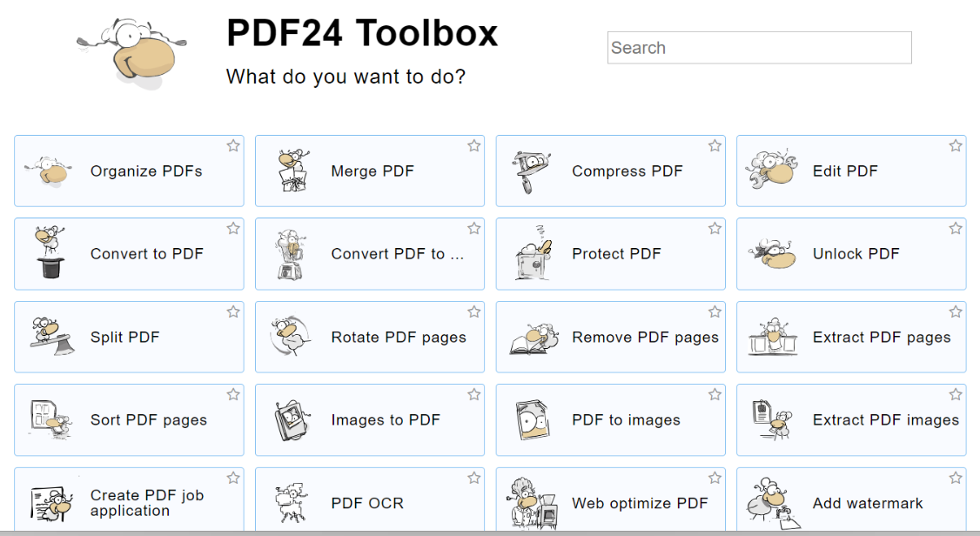The height and width of the screenshot is (536, 980).
Task: Click the Extract PDF images icon
Action: coord(773,419)
